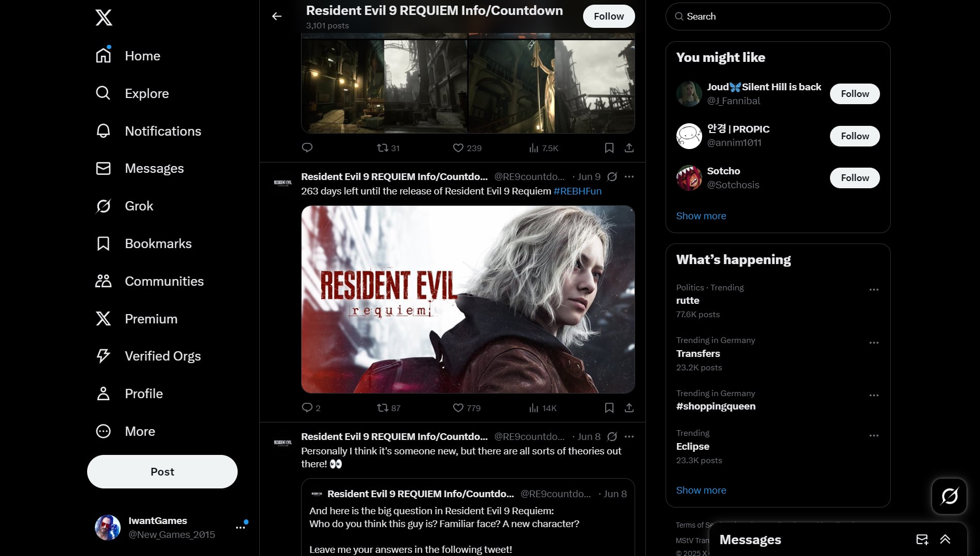980x556 pixels.
Task: Follow Sotcho
Action: coord(855,178)
